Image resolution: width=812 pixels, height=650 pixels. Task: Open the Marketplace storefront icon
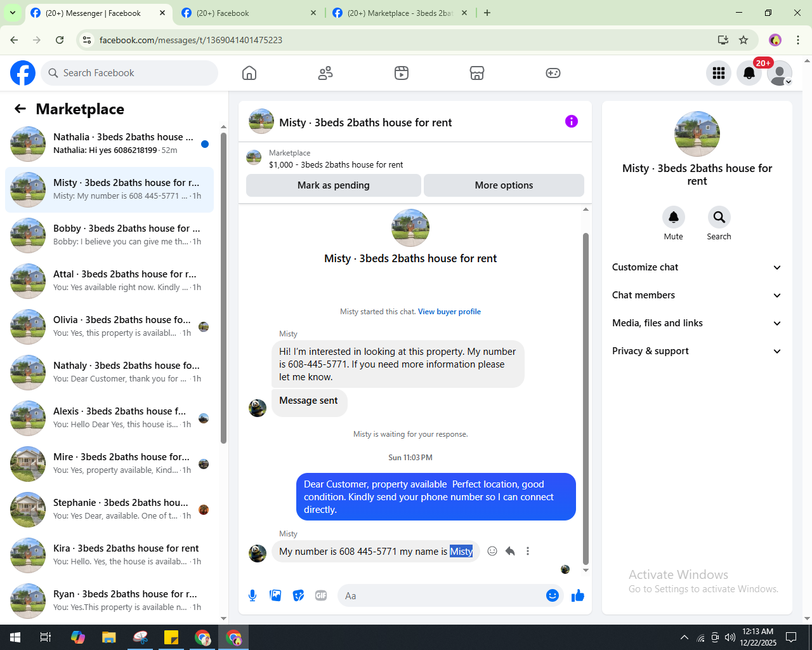click(477, 73)
